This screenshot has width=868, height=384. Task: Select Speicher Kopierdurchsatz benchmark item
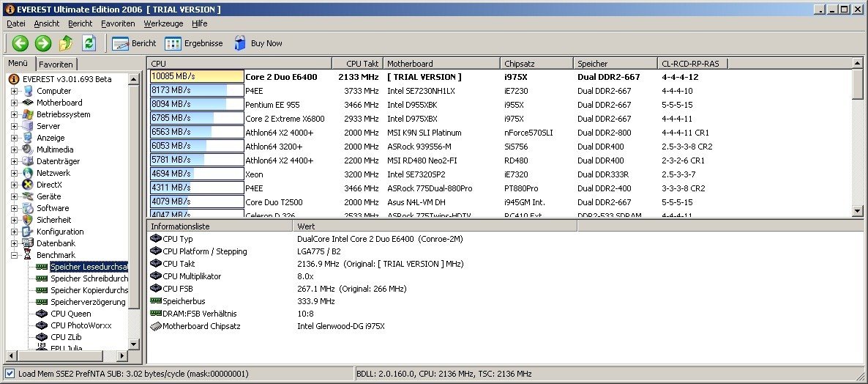[89, 290]
